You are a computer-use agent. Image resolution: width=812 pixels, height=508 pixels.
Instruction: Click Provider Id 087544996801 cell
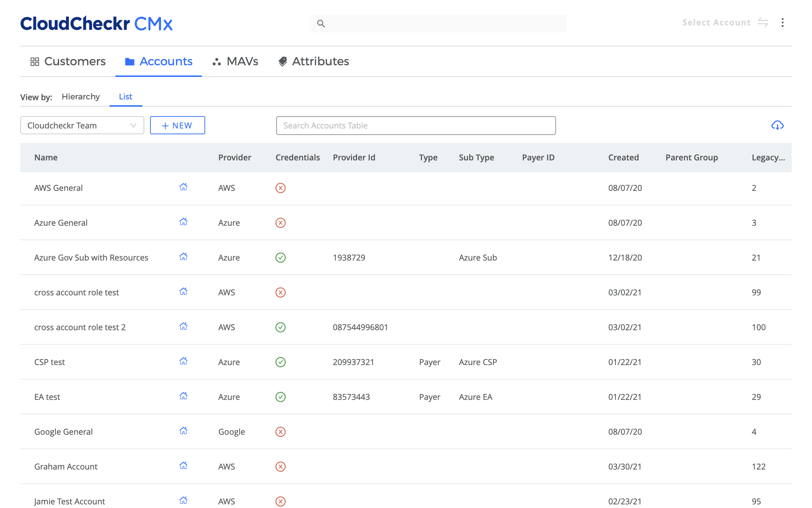(x=360, y=327)
